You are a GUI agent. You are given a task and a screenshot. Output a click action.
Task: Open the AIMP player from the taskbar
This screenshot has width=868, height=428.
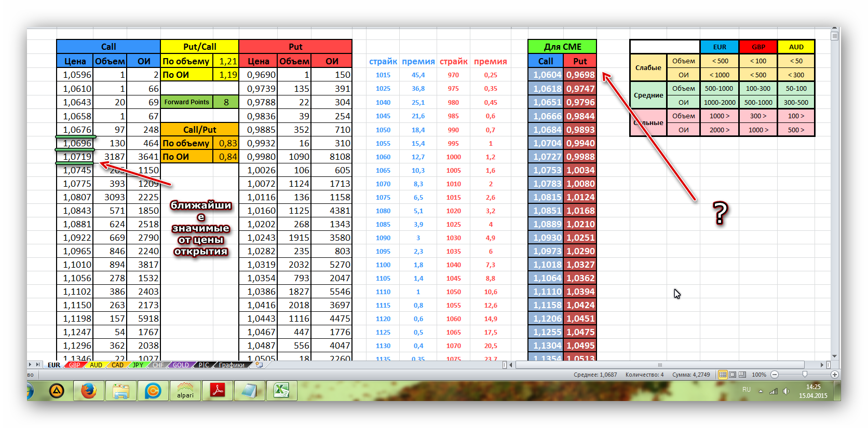coord(57,391)
